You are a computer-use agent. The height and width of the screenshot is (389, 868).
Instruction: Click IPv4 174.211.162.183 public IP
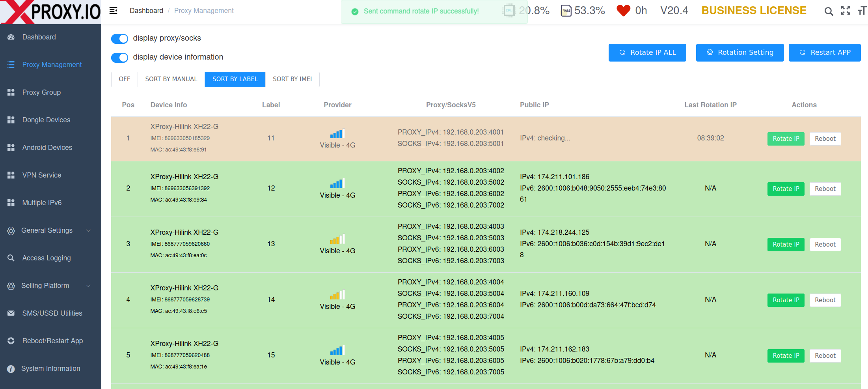(554, 349)
